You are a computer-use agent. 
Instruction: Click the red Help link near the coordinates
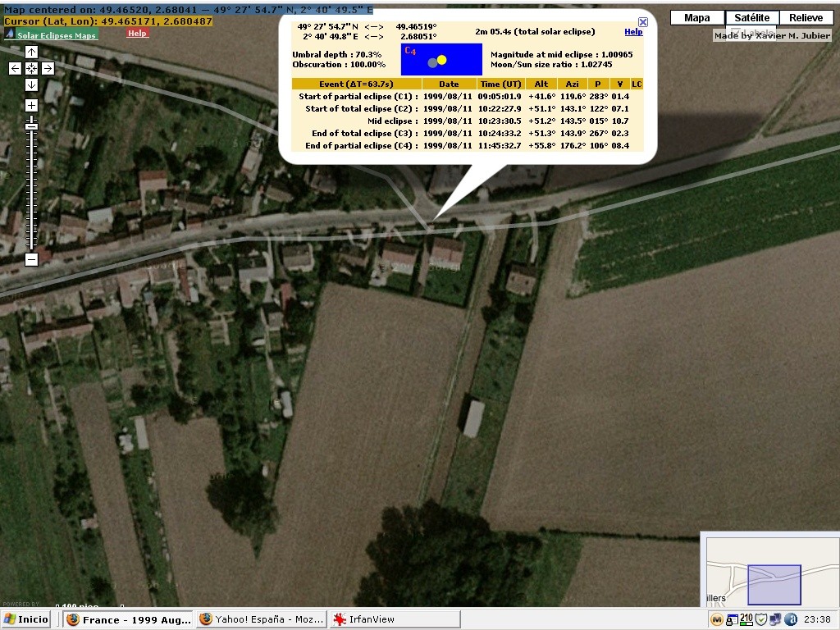click(x=137, y=34)
